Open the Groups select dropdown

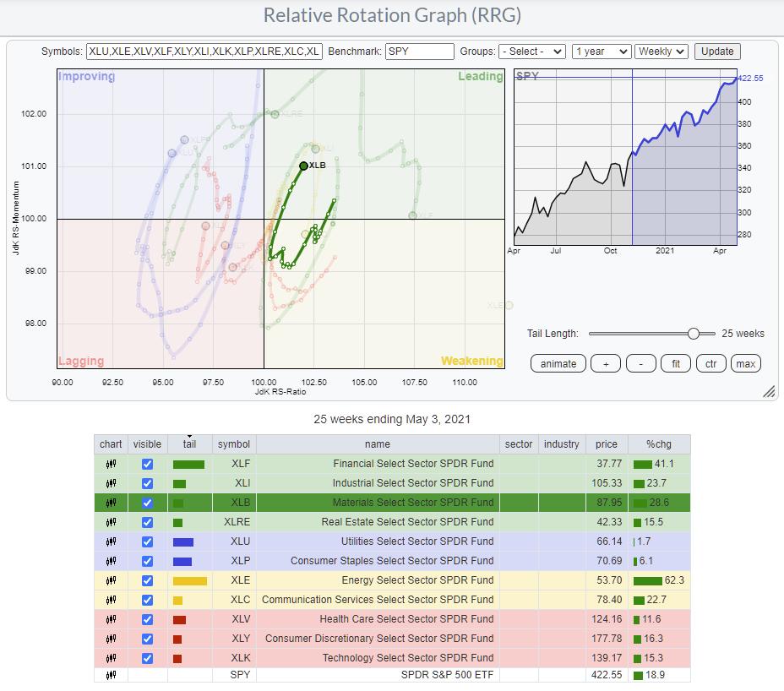point(531,52)
